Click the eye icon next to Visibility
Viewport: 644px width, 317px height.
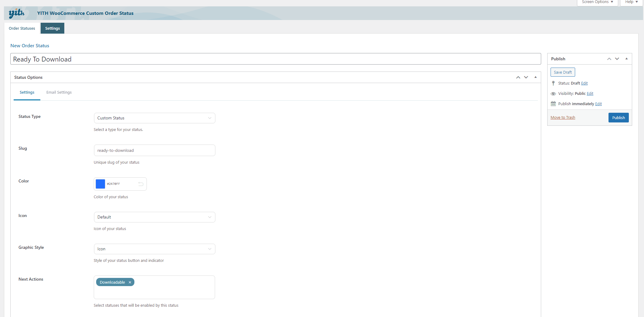coord(553,93)
